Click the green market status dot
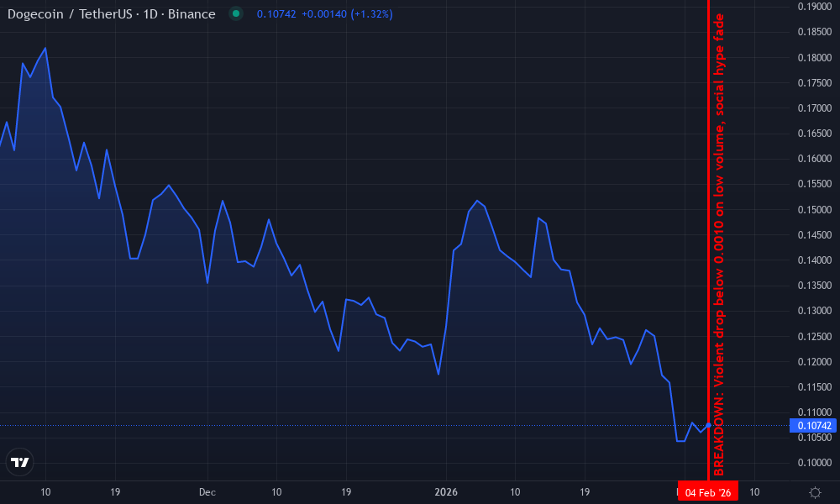Screen dimensions: 840x504 (x=238, y=14)
